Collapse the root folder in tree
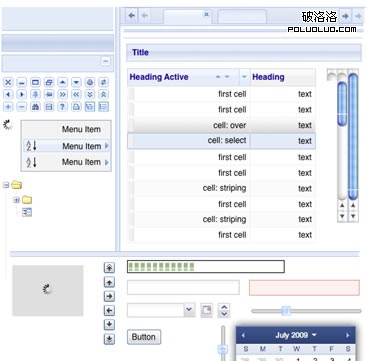Viewport: 367px width, 361px height. 6,184
